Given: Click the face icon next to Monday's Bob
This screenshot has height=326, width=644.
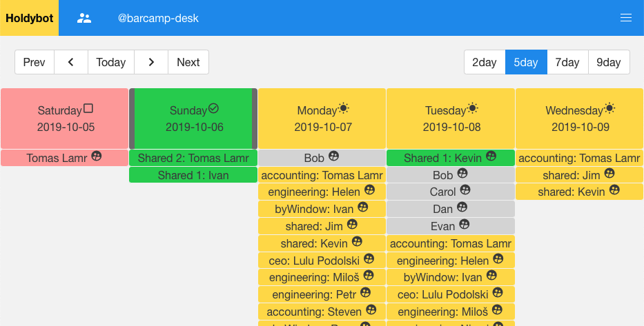Looking at the screenshot, I should click(333, 156).
